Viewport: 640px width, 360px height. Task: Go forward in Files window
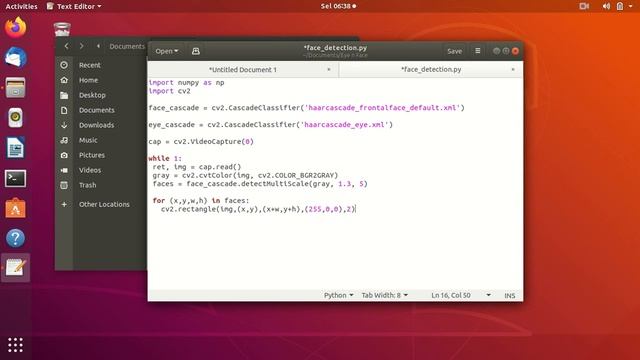[82, 46]
